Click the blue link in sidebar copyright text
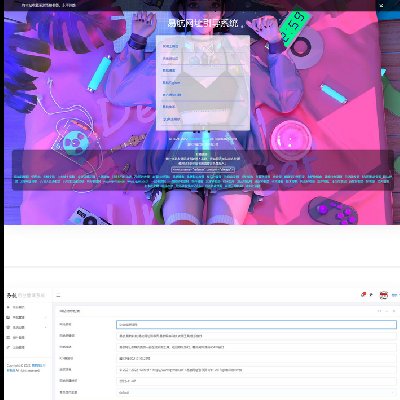 [39, 366]
